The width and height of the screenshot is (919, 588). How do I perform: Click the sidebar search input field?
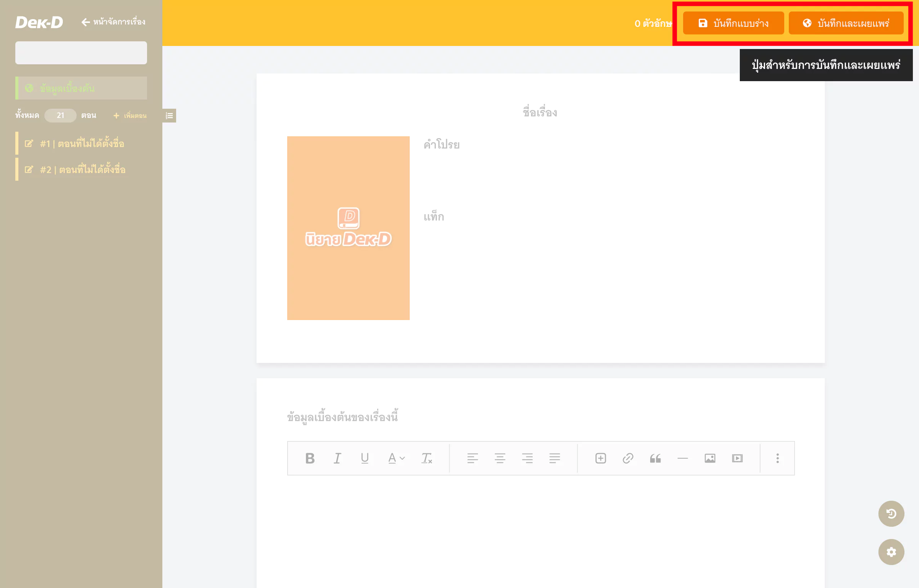click(81, 53)
